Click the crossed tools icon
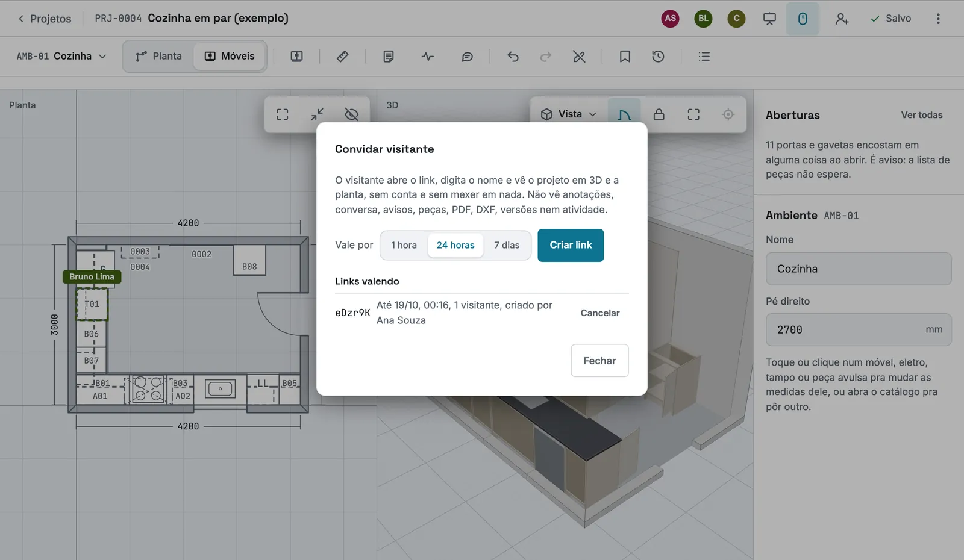Image resolution: width=964 pixels, height=560 pixels. pyautogui.click(x=579, y=56)
